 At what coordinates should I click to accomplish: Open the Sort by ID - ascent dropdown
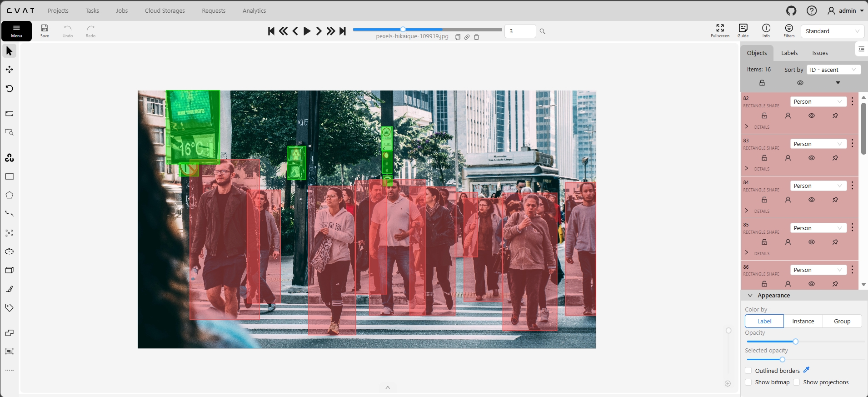point(833,70)
